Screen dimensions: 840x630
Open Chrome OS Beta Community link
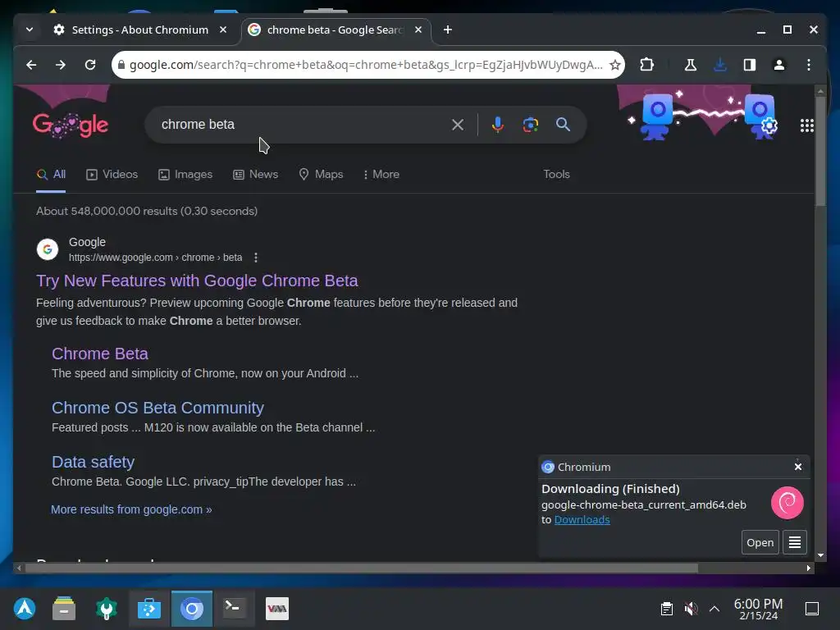pos(157,408)
